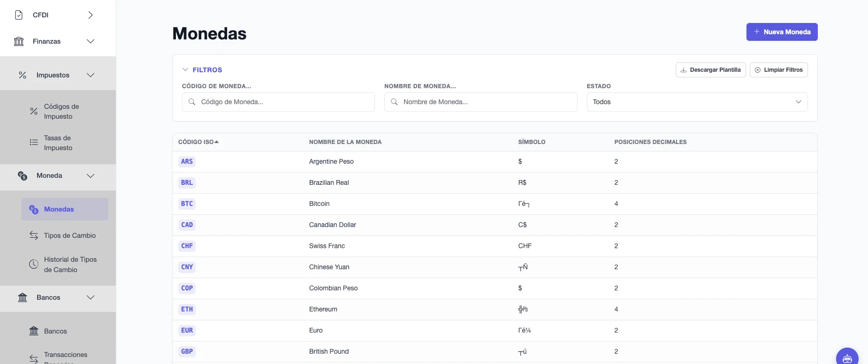
Task: Select Monedas in the sidebar
Action: [65, 209]
